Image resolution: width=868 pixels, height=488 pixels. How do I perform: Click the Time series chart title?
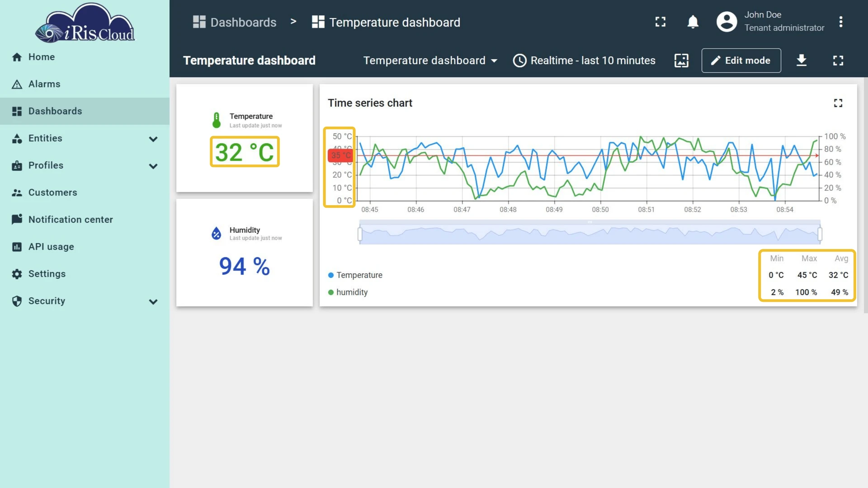click(x=370, y=103)
